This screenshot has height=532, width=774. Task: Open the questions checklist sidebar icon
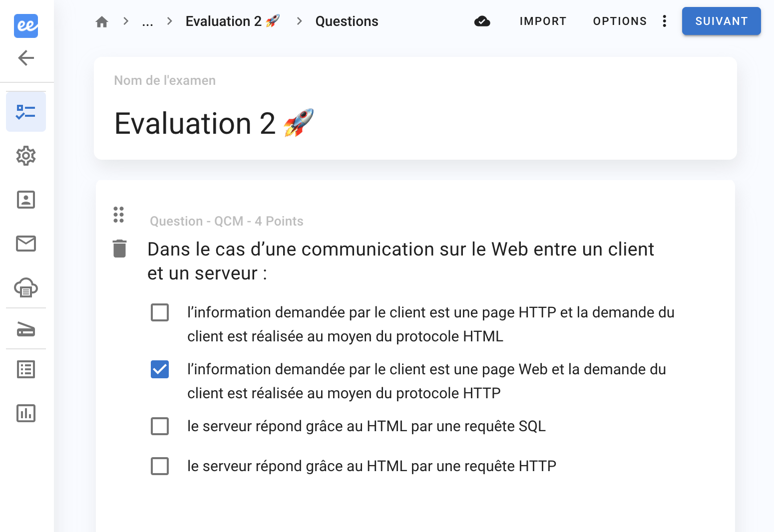26,112
